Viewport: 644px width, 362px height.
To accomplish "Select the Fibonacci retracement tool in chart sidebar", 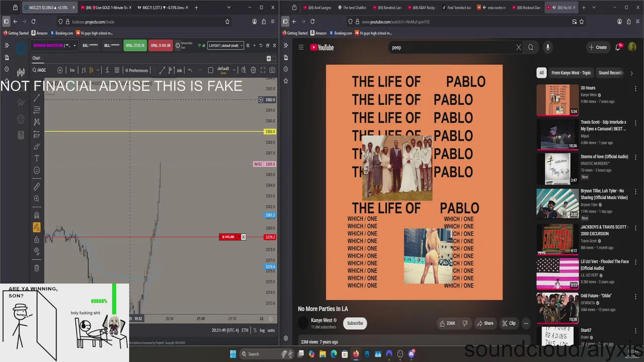I will 37,110.
